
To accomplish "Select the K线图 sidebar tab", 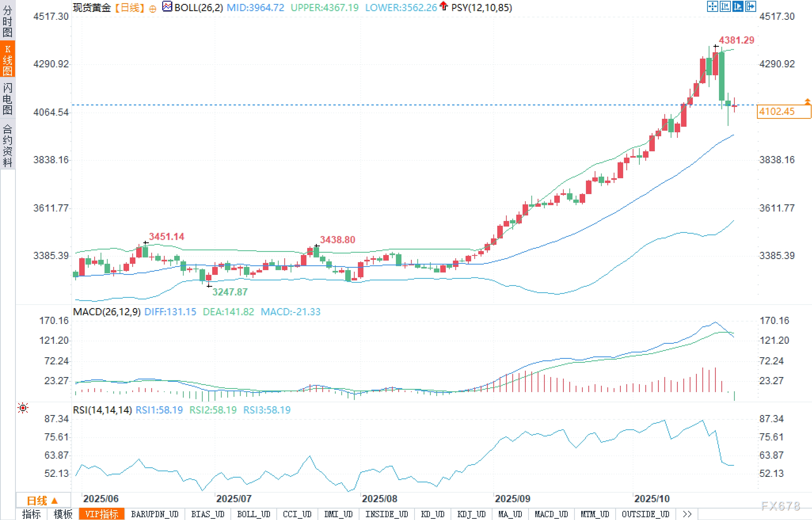I will (8, 59).
